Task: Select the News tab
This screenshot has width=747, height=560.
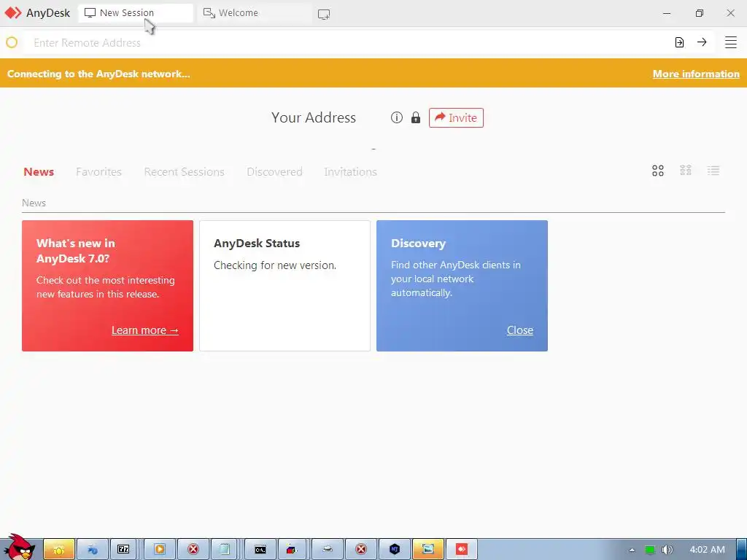Action: pyautogui.click(x=39, y=171)
